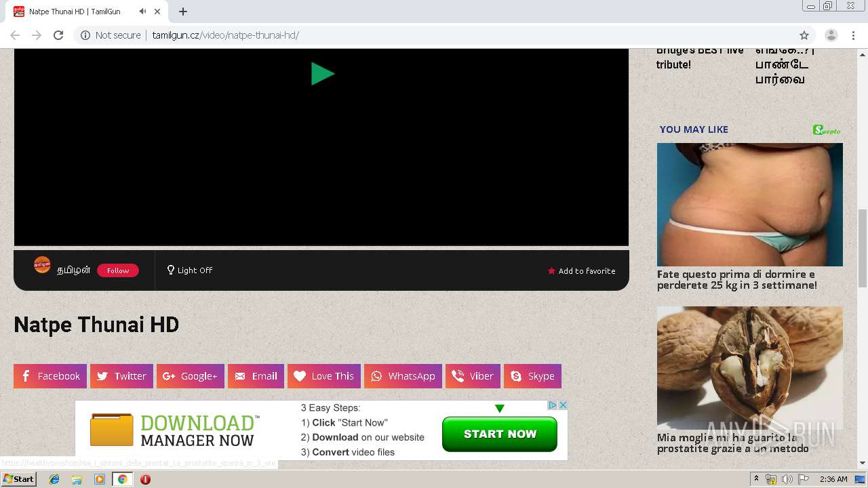Share via WhatsApp
Viewport: 868px width, 488px height.
[403, 376]
